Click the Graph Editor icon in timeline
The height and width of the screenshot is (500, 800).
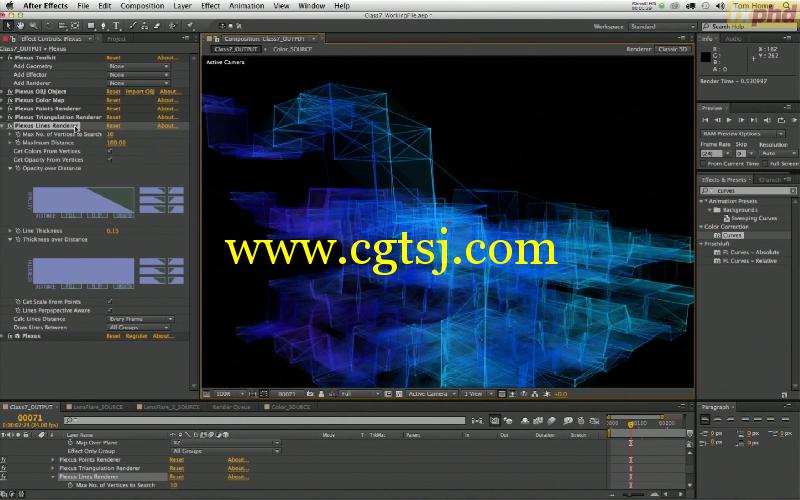[x=594, y=421]
